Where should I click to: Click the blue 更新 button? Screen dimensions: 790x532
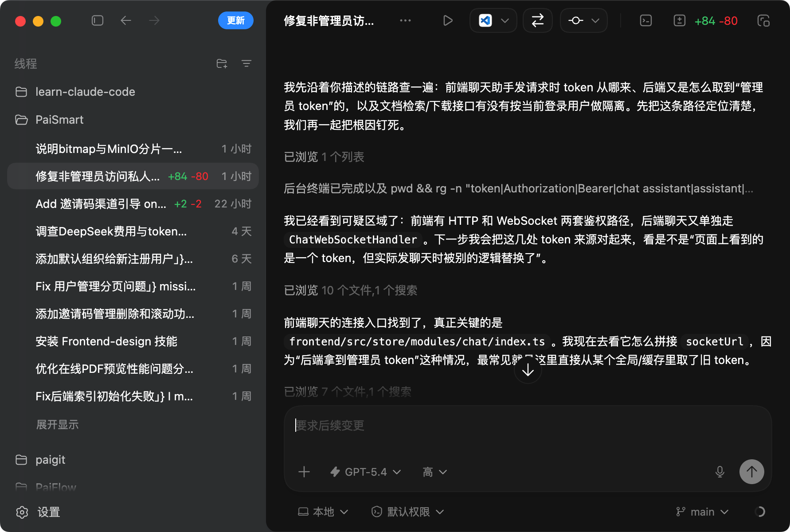point(235,21)
